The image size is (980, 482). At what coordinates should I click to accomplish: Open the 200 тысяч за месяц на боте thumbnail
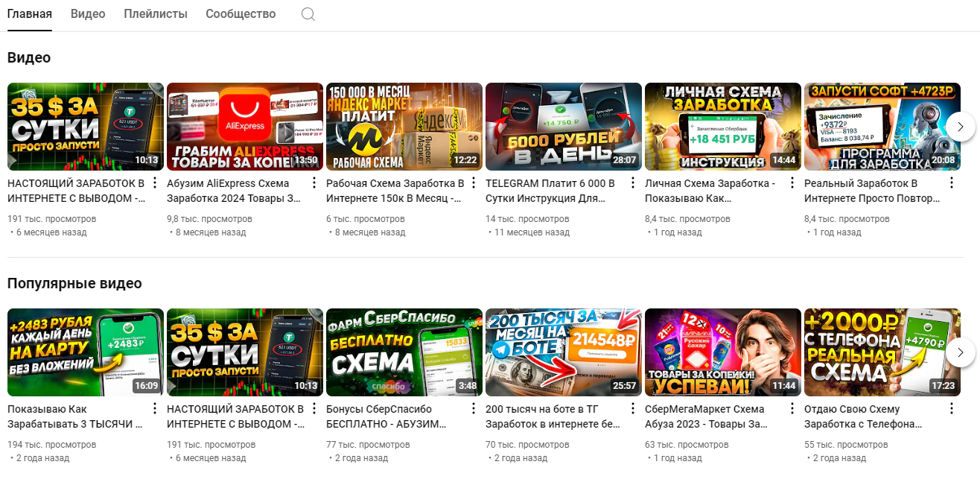[564, 352]
